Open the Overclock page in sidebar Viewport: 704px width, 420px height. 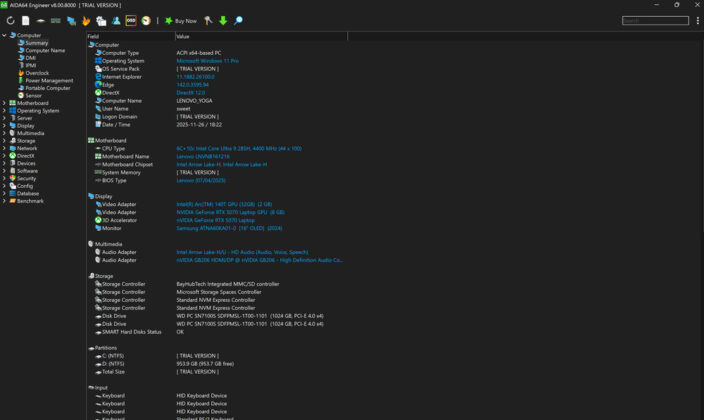pos(37,73)
